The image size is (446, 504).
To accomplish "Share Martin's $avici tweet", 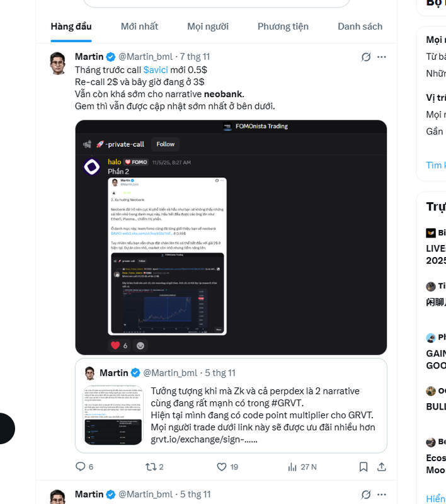I will pyautogui.click(x=382, y=467).
